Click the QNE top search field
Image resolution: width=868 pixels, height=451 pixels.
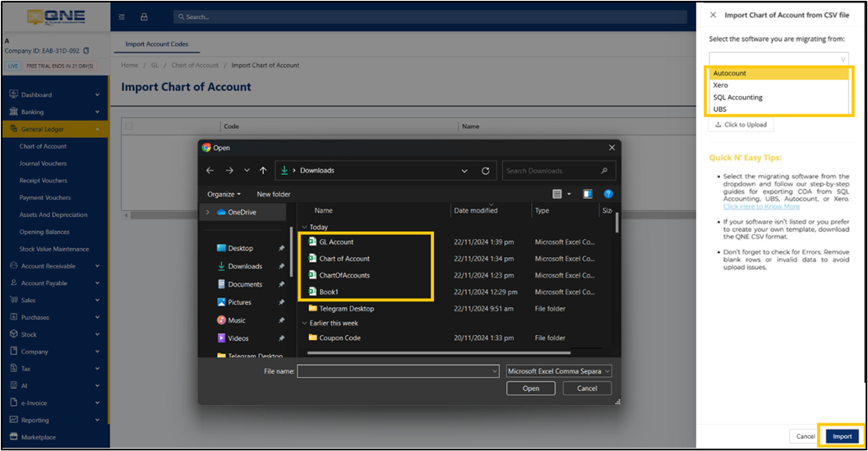click(x=430, y=17)
